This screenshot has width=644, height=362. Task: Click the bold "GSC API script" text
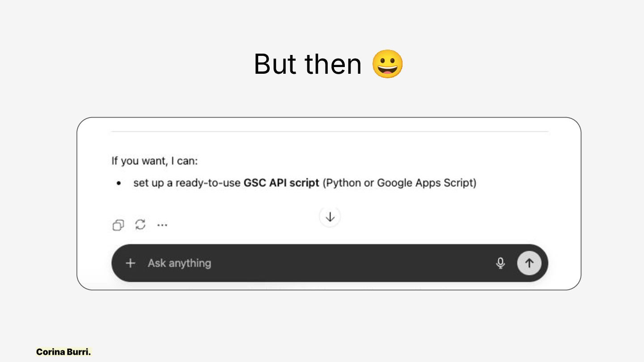pos(281,183)
